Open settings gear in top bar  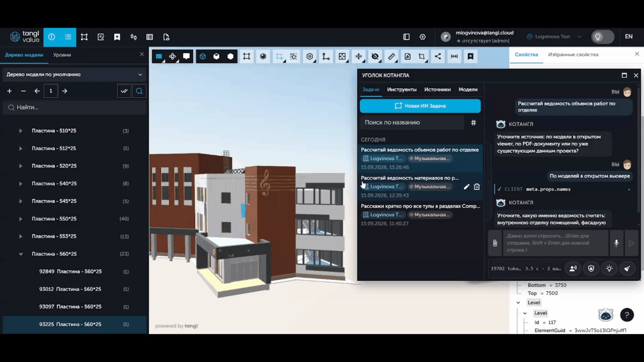pyautogui.click(x=423, y=37)
